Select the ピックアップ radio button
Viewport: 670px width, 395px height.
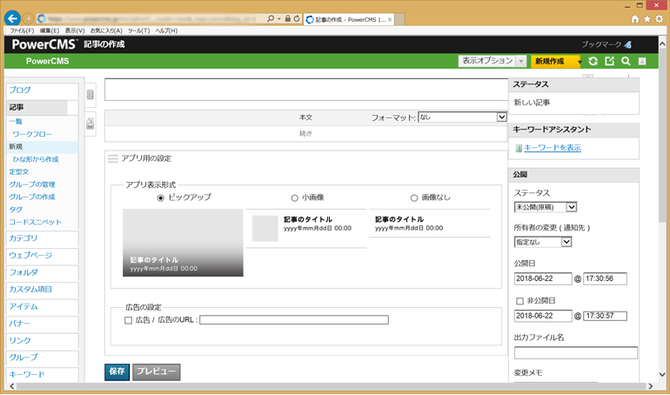(161, 198)
